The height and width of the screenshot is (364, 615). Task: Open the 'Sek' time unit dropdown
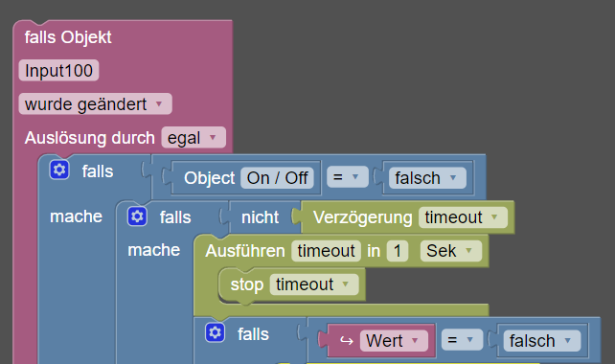(450, 251)
